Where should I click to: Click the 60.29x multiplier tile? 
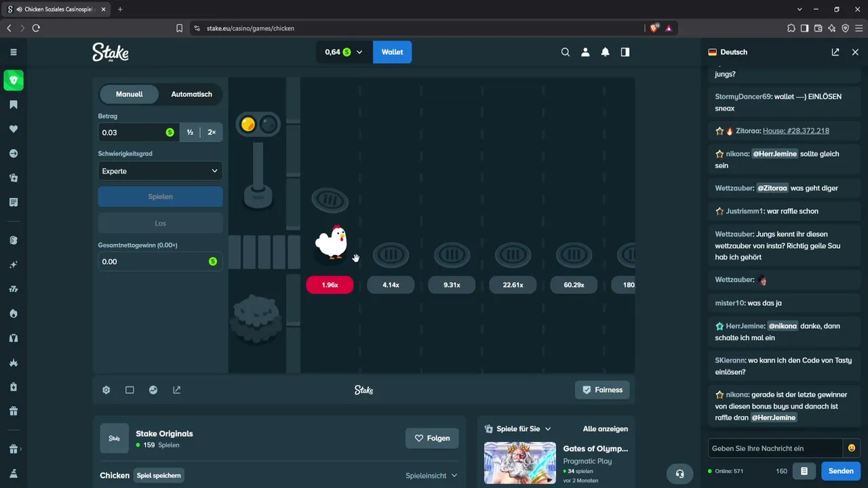click(x=574, y=285)
